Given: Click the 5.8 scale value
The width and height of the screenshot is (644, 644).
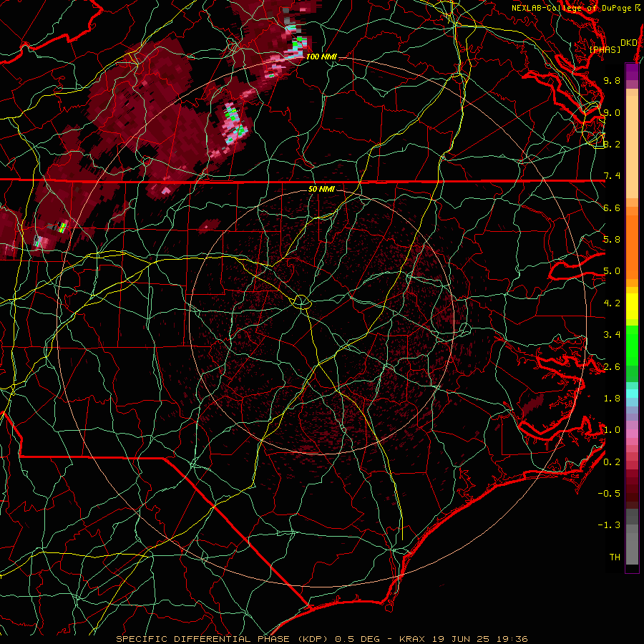Looking at the screenshot, I should pyautogui.click(x=612, y=240).
